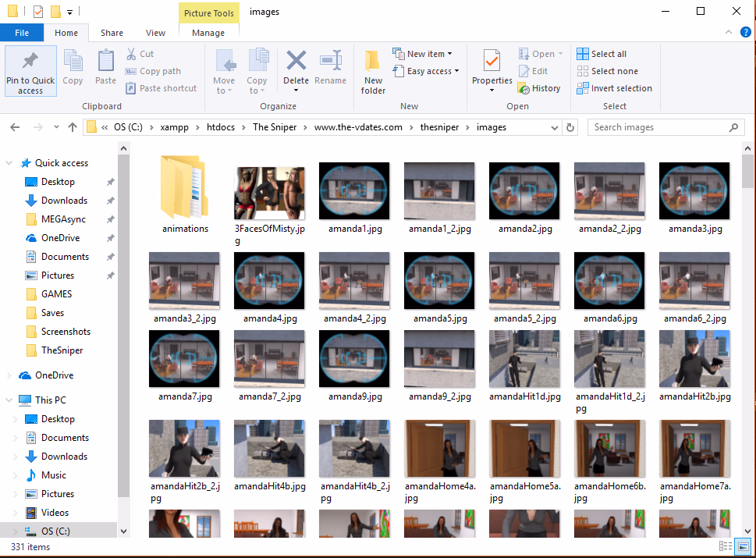Click the file list vertical scrollbar thumb
The height and width of the screenshot is (558, 756).
[747, 171]
